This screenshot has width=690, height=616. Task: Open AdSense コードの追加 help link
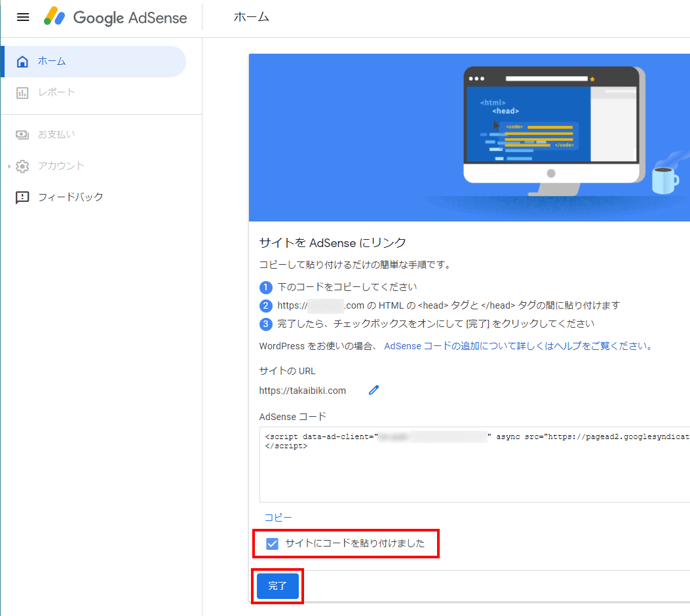click(x=518, y=346)
